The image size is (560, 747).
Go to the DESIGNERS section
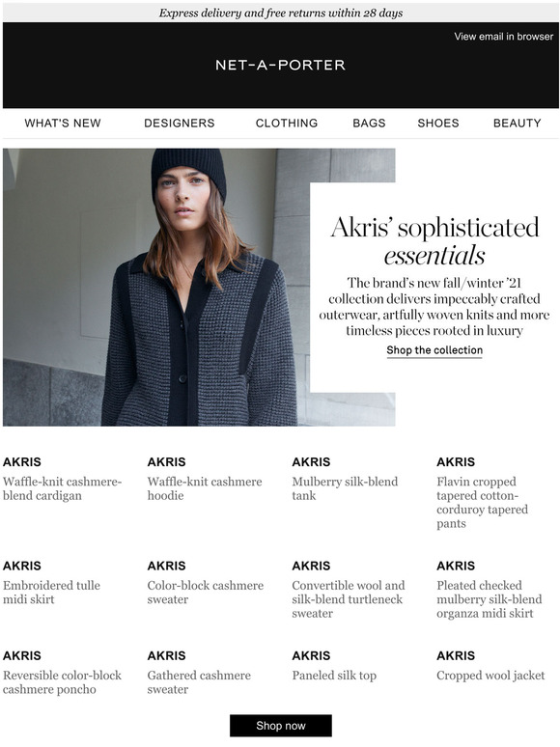180,123
